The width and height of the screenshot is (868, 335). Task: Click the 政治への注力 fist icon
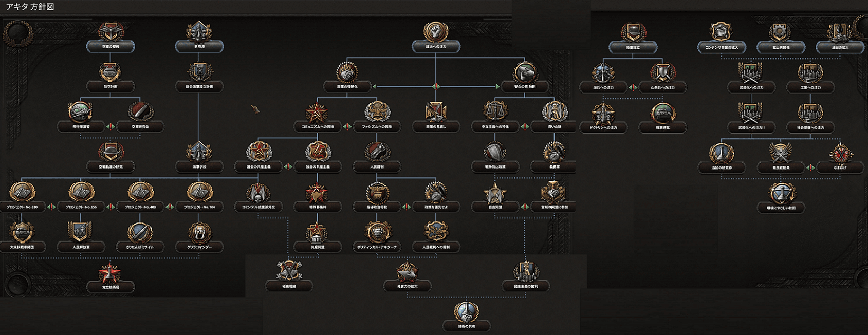pos(436,32)
